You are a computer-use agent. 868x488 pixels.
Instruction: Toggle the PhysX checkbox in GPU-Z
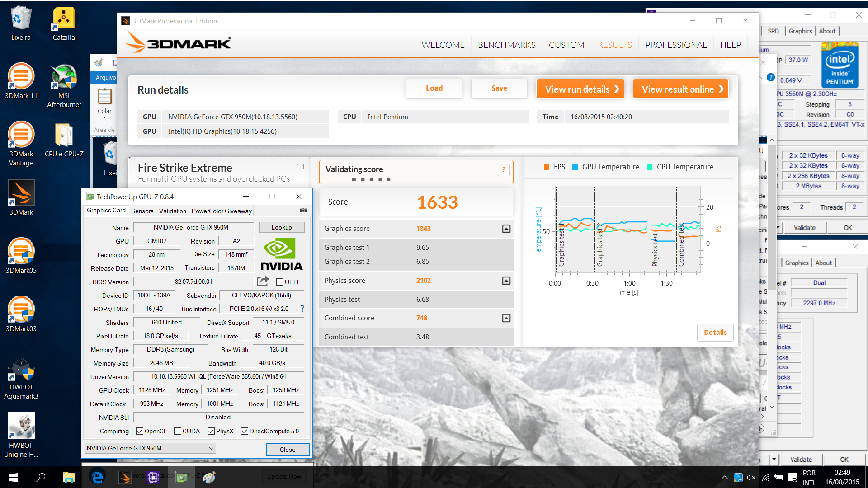[211, 431]
